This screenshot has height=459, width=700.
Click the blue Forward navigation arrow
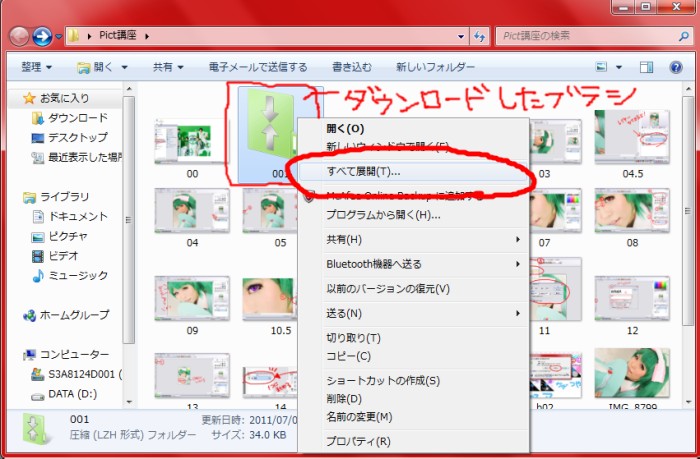coord(42,36)
